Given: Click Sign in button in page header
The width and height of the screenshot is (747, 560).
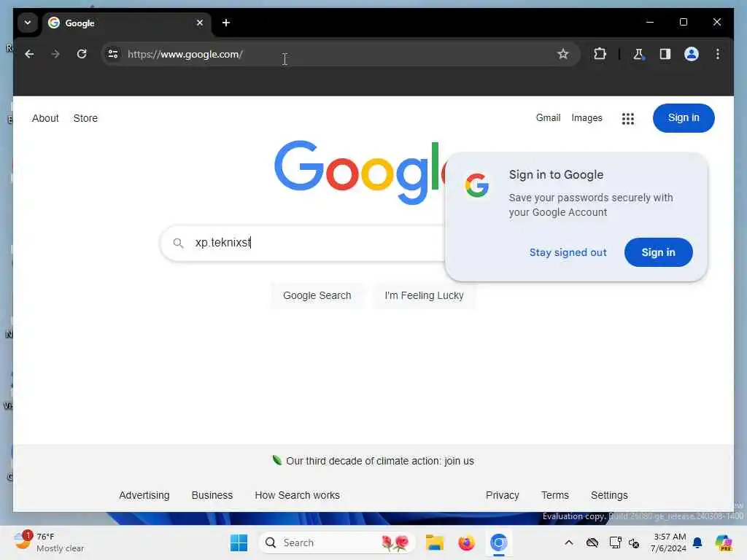Looking at the screenshot, I should (683, 117).
